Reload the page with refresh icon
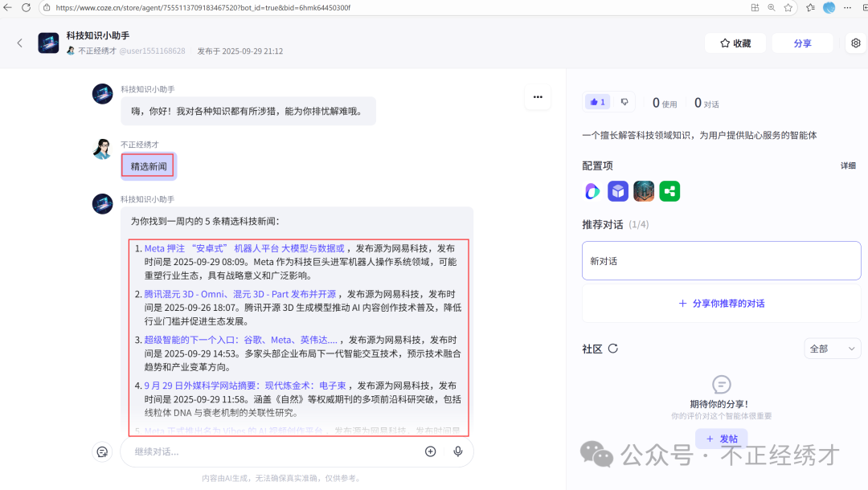The height and width of the screenshot is (490, 868). [x=26, y=8]
